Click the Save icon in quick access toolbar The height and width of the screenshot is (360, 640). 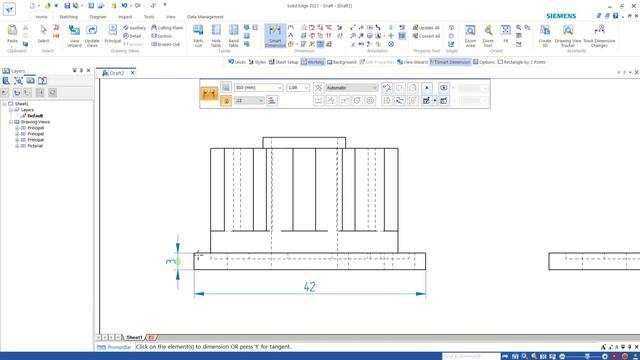(67, 6)
